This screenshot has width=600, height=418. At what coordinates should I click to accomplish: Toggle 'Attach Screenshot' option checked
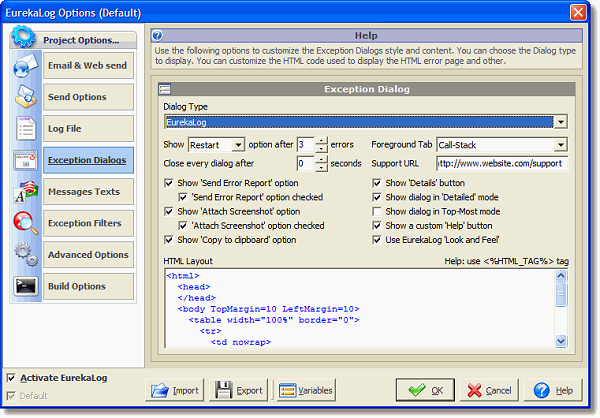pyautogui.click(x=183, y=225)
